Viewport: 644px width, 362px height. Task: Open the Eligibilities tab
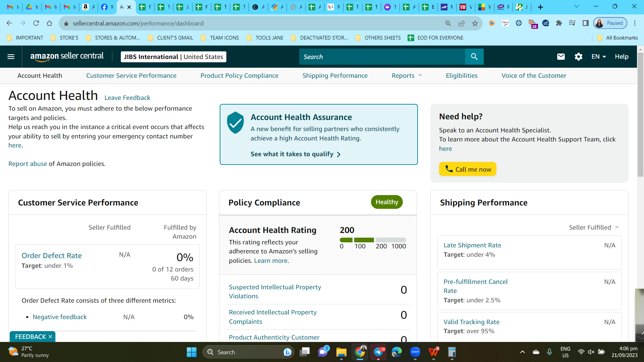point(462,75)
